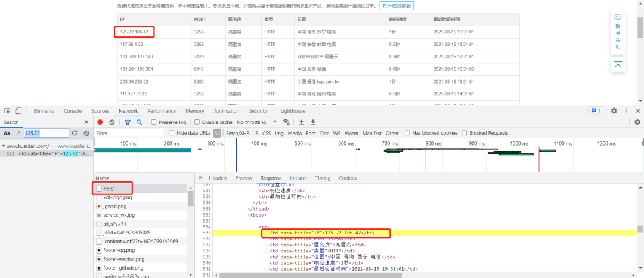Show the request Initiator tab
The width and height of the screenshot is (644, 278).
[x=299, y=178]
